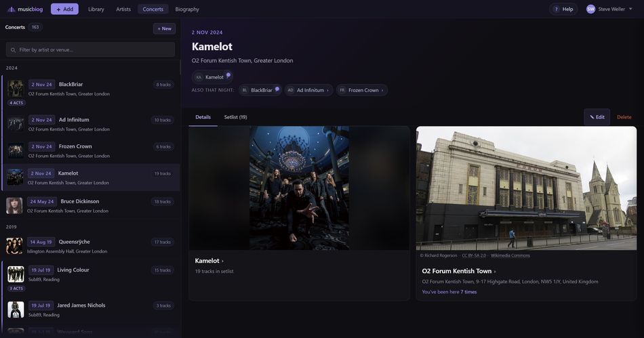Select Kamelot 2 Nov 24 concert row

tap(92, 177)
